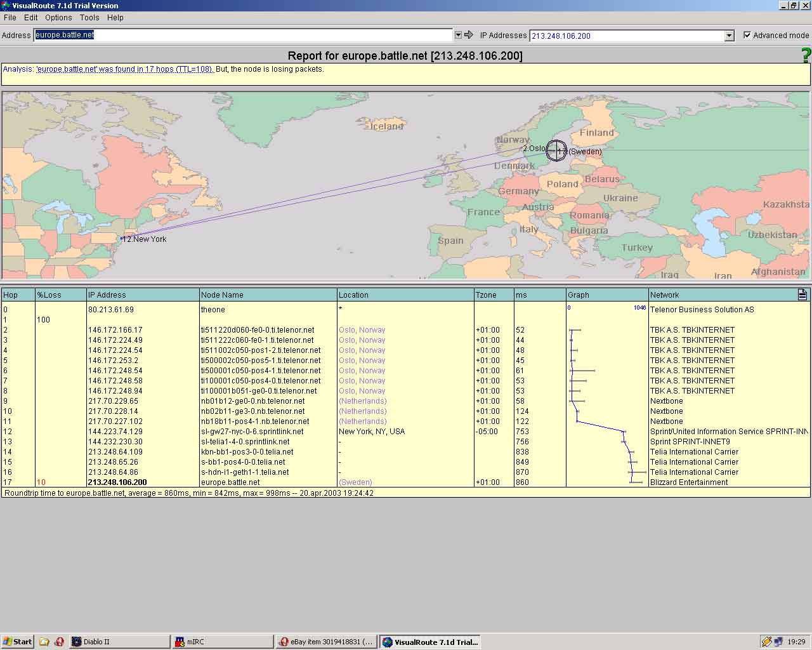
Task: Click the Tzone column header
Action: tap(494, 295)
